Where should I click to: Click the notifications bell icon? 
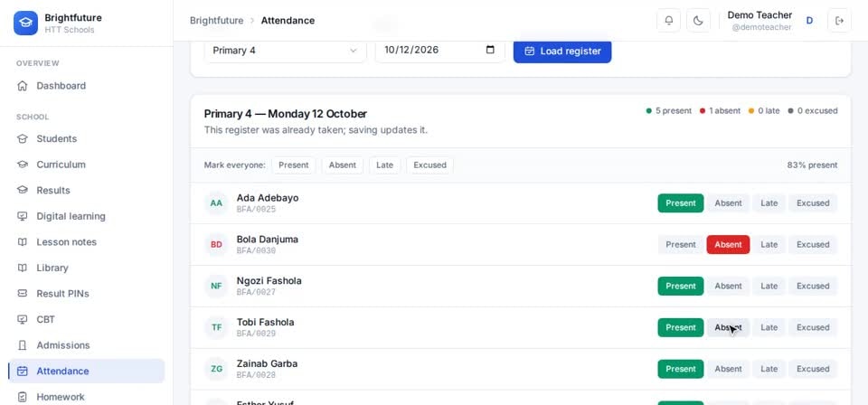669,21
